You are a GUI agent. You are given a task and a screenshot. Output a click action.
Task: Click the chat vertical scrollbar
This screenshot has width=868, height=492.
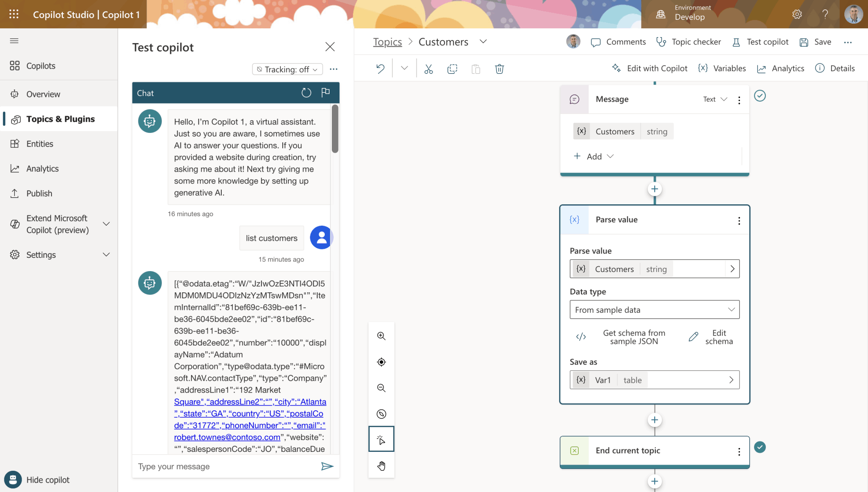[335, 129]
